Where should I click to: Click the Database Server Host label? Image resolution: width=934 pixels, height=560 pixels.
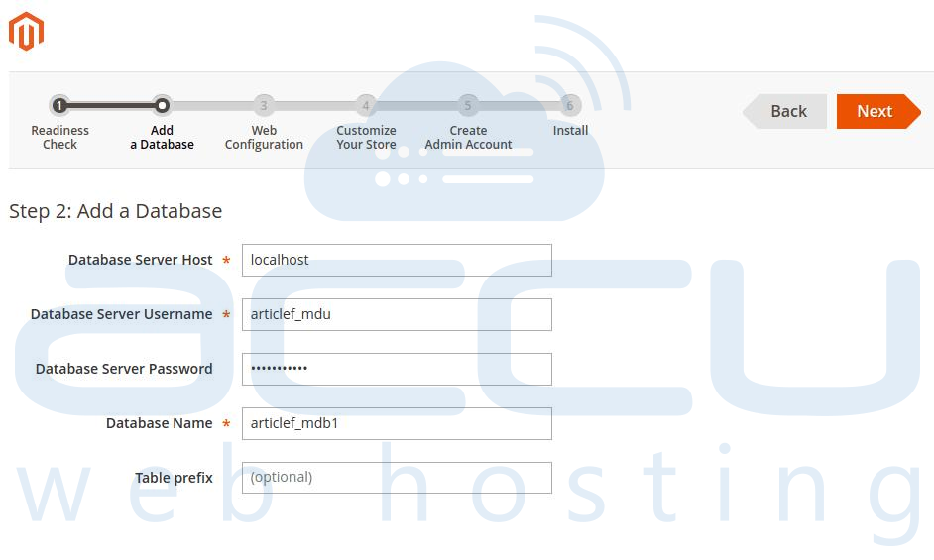point(141,260)
